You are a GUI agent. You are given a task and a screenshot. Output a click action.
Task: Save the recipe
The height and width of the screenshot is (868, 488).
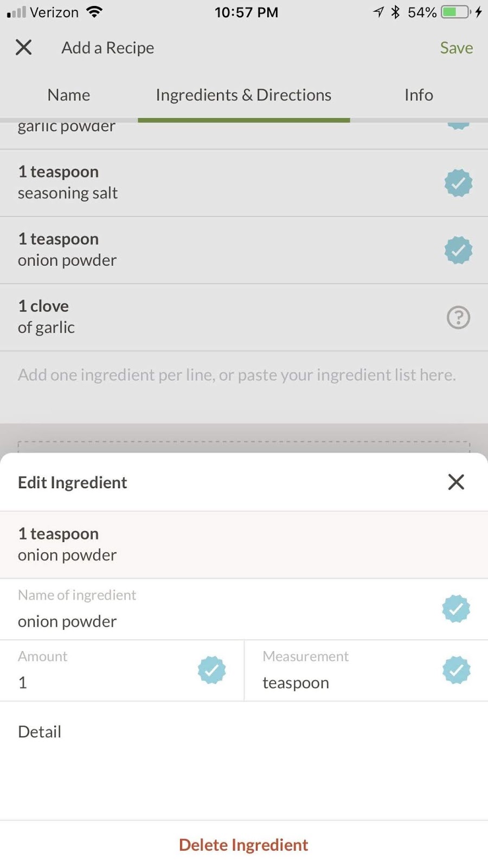[x=456, y=48]
